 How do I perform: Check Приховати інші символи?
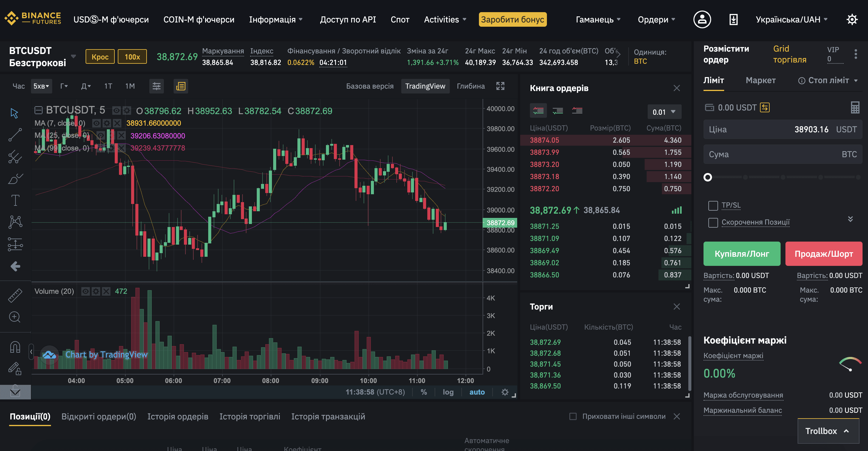(x=573, y=416)
